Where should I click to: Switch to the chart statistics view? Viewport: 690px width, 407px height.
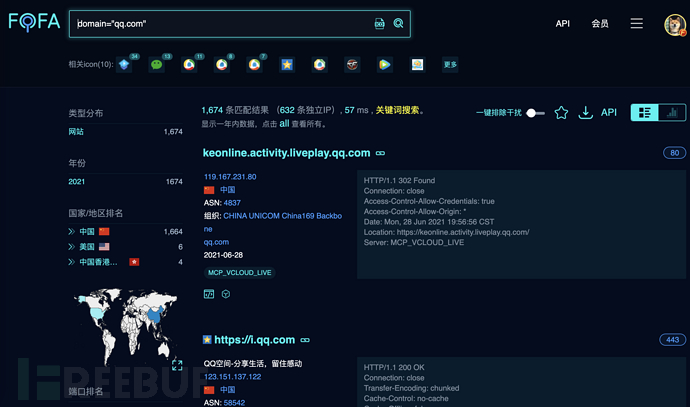click(672, 113)
